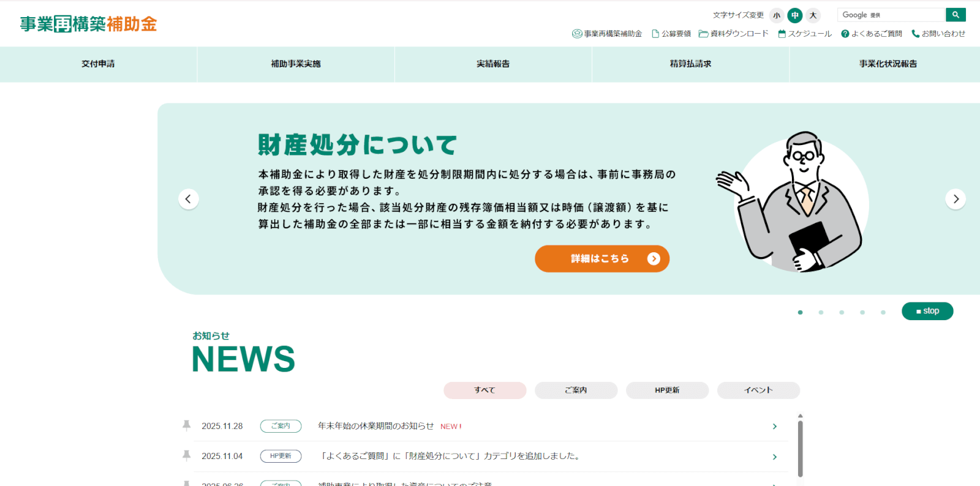Click chevron on 2025.11.28 news row
The height and width of the screenshot is (486, 980).
click(775, 427)
